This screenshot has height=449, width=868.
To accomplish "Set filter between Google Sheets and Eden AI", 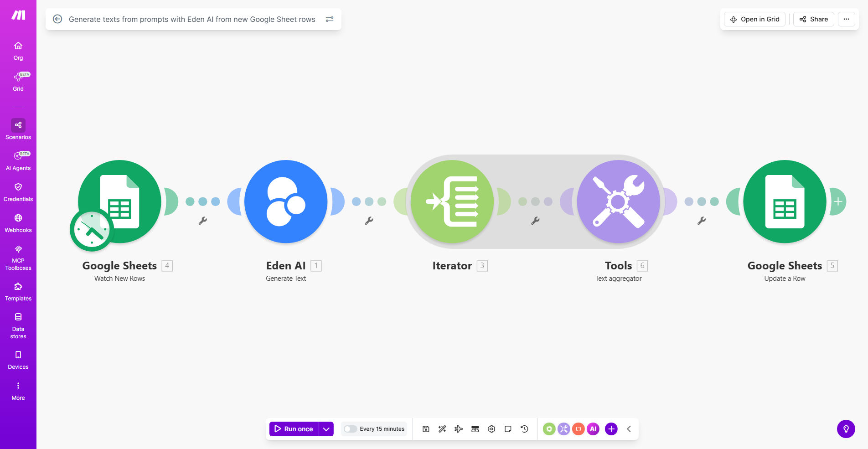I will [203, 221].
